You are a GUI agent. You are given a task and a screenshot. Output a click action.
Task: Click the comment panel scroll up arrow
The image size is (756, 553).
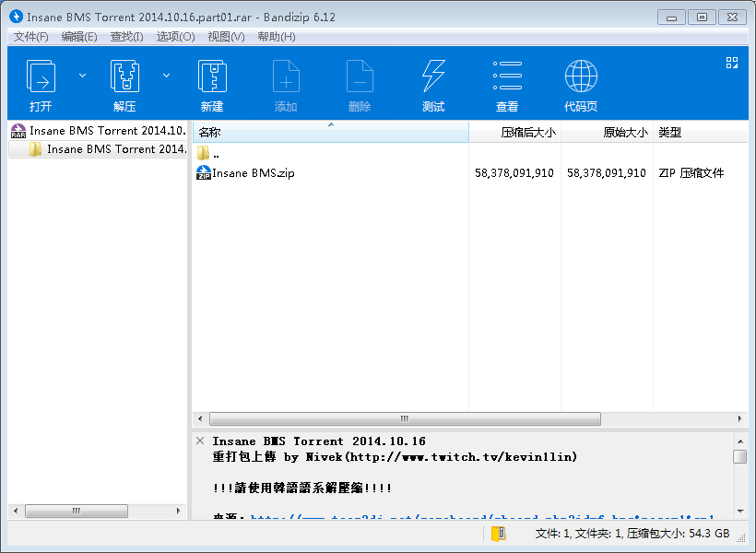740,441
